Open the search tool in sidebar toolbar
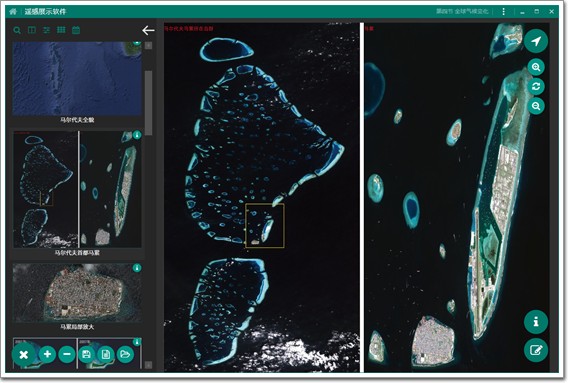The width and height of the screenshot is (568, 383). [x=17, y=30]
